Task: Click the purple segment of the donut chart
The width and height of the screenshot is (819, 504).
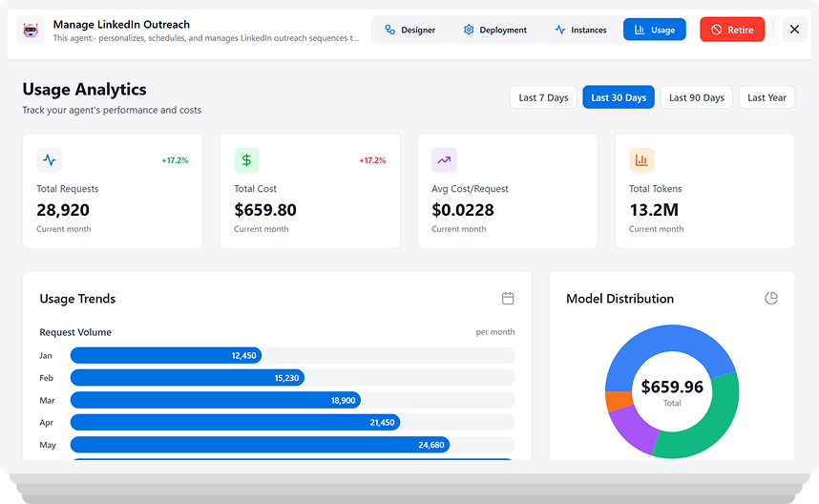Action: point(627,426)
